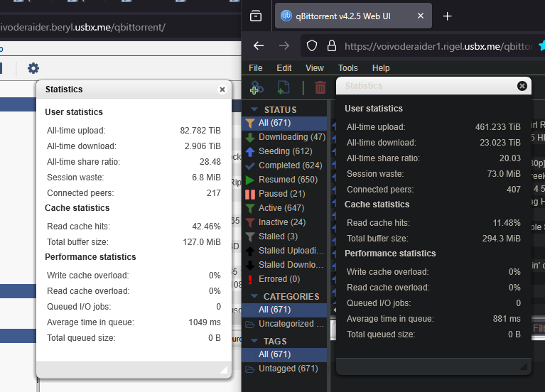The image size is (545, 392).
Task: Click the 6.8 MiB session waste value
Action: point(207,178)
